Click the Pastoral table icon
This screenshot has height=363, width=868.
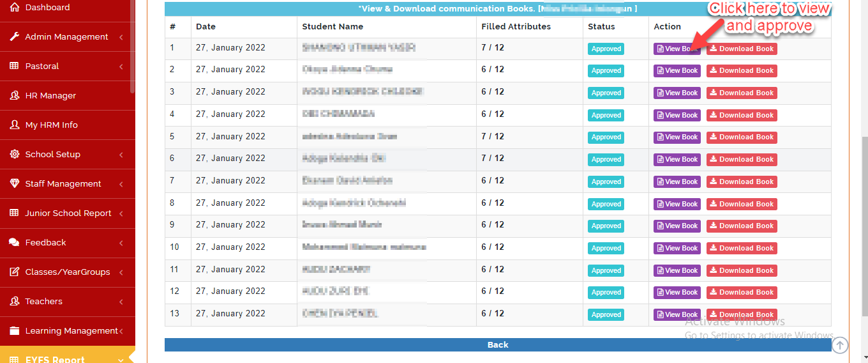15,66
